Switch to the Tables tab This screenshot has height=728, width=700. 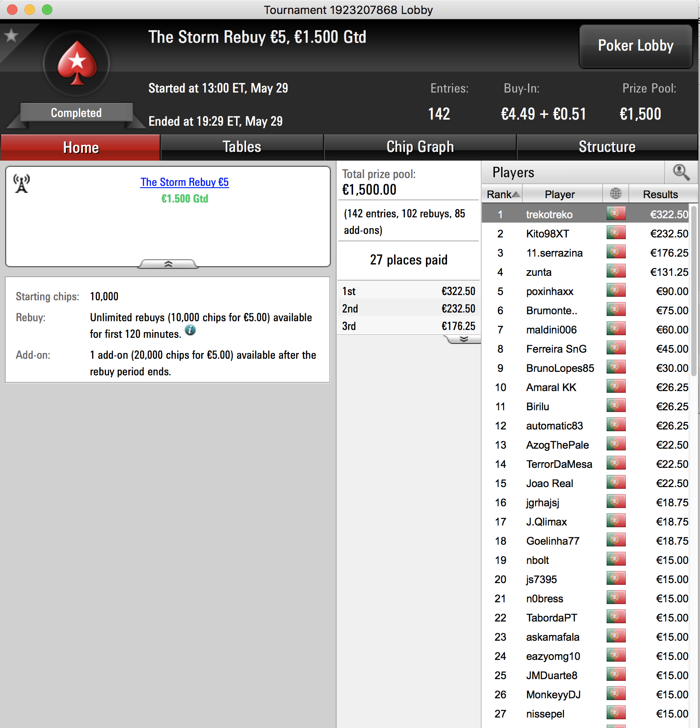tap(242, 147)
